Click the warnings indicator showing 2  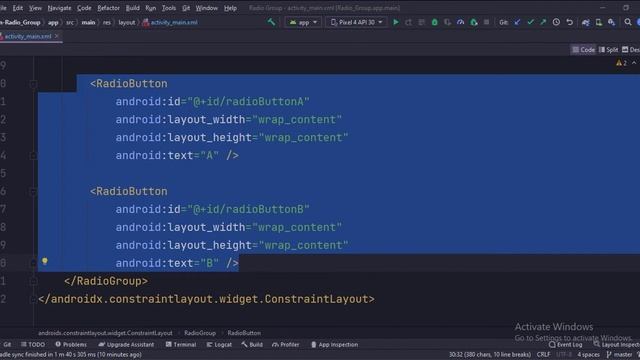(621, 63)
